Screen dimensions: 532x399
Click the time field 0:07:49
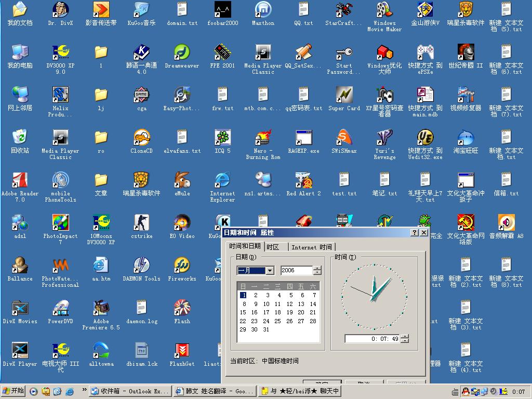click(x=373, y=339)
